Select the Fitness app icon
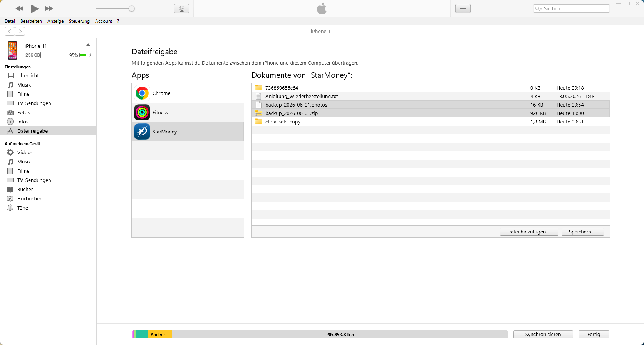Screen dimensions: 644x345 142,112
